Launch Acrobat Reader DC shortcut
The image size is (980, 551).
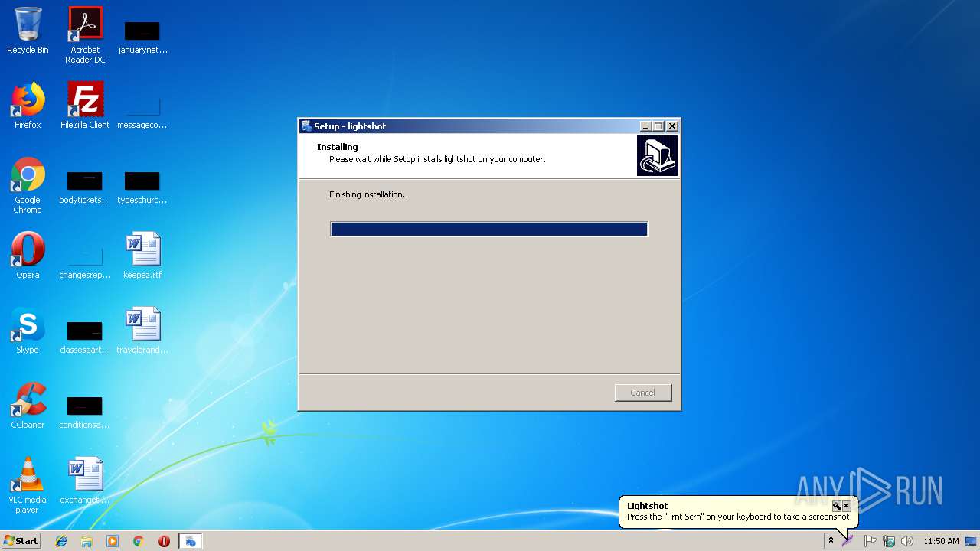(85, 35)
